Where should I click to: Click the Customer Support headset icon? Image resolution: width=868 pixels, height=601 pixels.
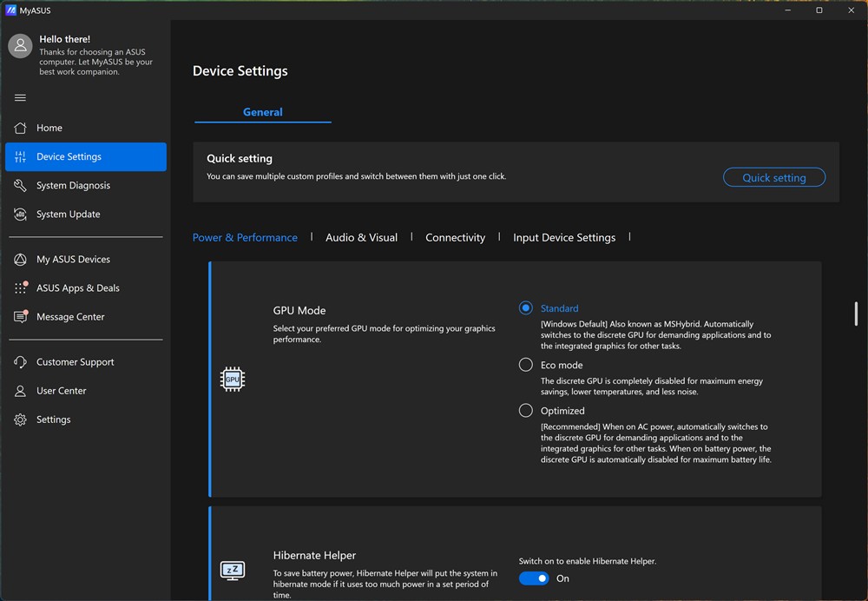pos(21,362)
